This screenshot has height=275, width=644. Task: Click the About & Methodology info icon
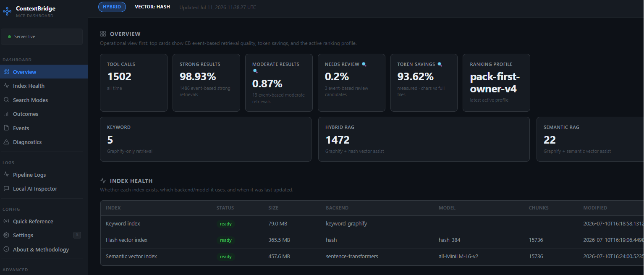6,249
